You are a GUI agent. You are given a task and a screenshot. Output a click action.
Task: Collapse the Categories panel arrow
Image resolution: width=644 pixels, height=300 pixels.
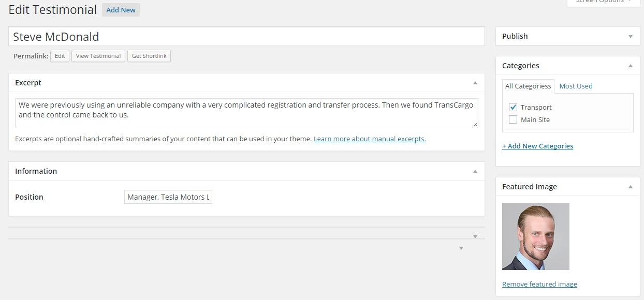(x=630, y=66)
